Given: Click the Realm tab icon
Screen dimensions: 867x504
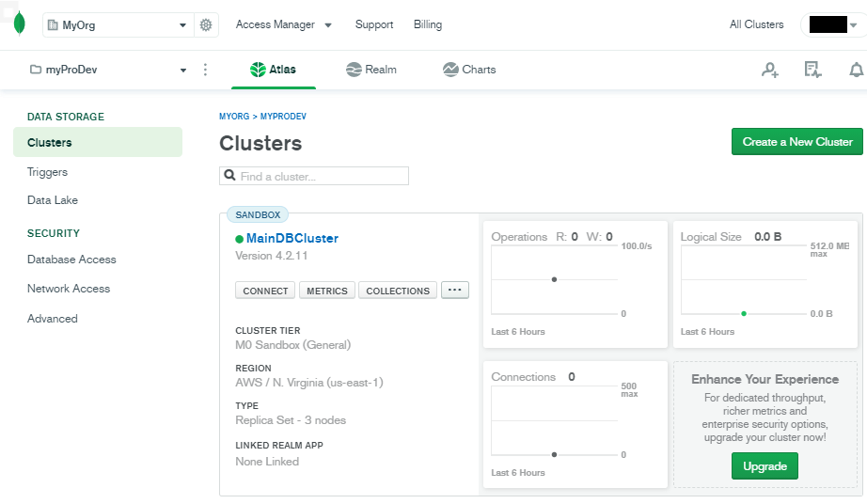Looking at the screenshot, I should point(354,70).
